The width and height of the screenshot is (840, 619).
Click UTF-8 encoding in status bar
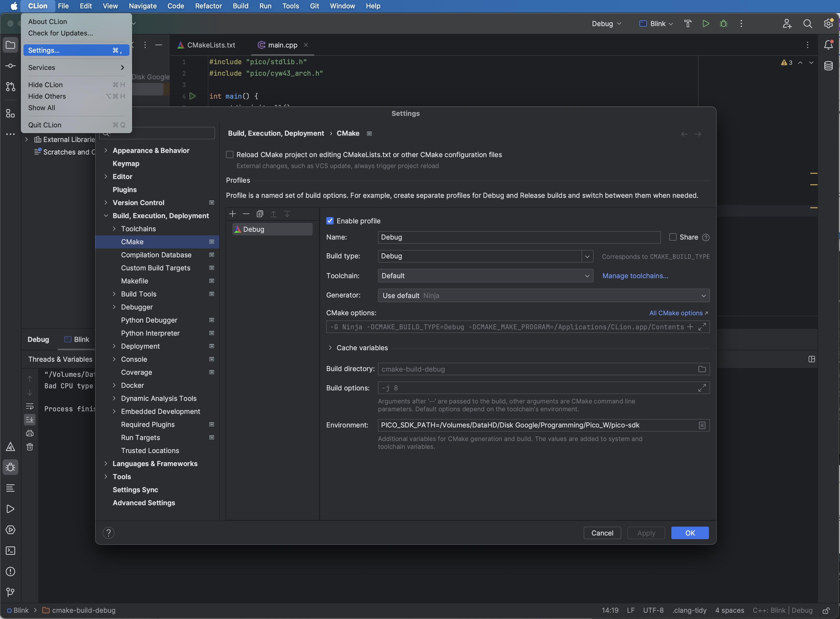pos(653,610)
